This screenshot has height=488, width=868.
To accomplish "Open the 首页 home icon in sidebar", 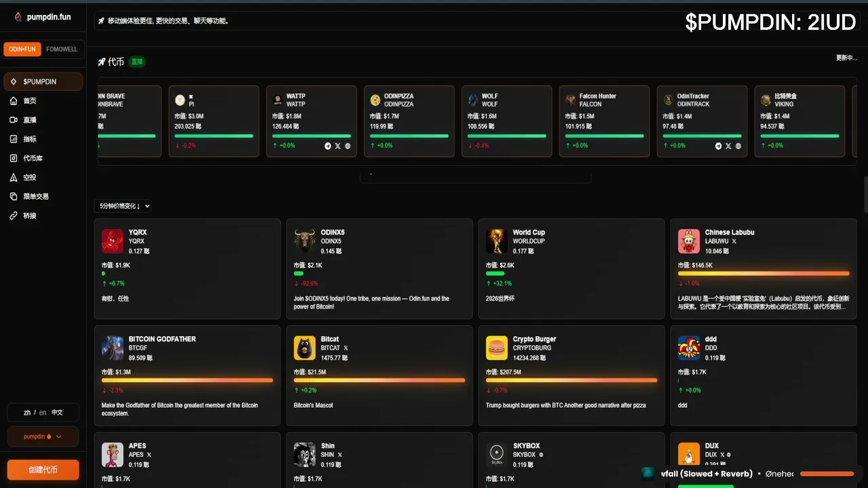I will pos(14,101).
